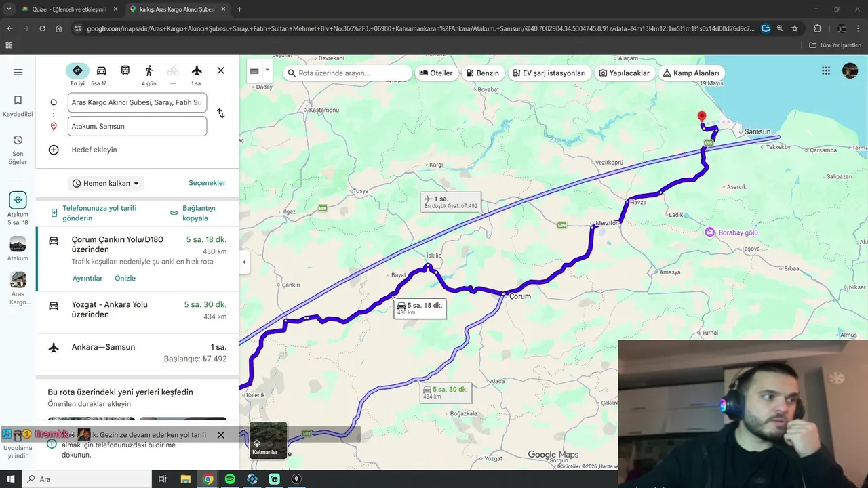Open Spotify from the taskbar
The width and height of the screenshot is (868, 488).
tap(230, 479)
